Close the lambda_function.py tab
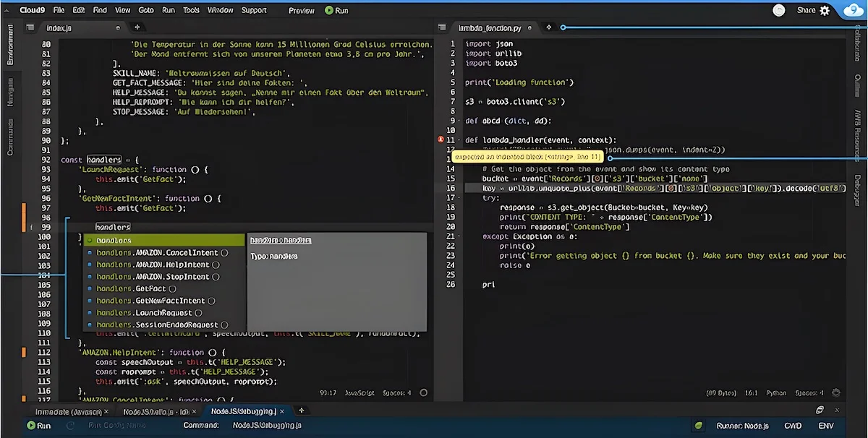Image resolution: width=868 pixels, height=438 pixels. point(529,27)
